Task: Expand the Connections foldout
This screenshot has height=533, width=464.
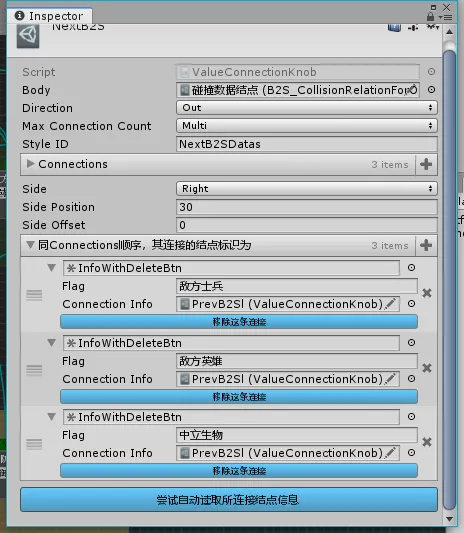Action: (30, 164)
